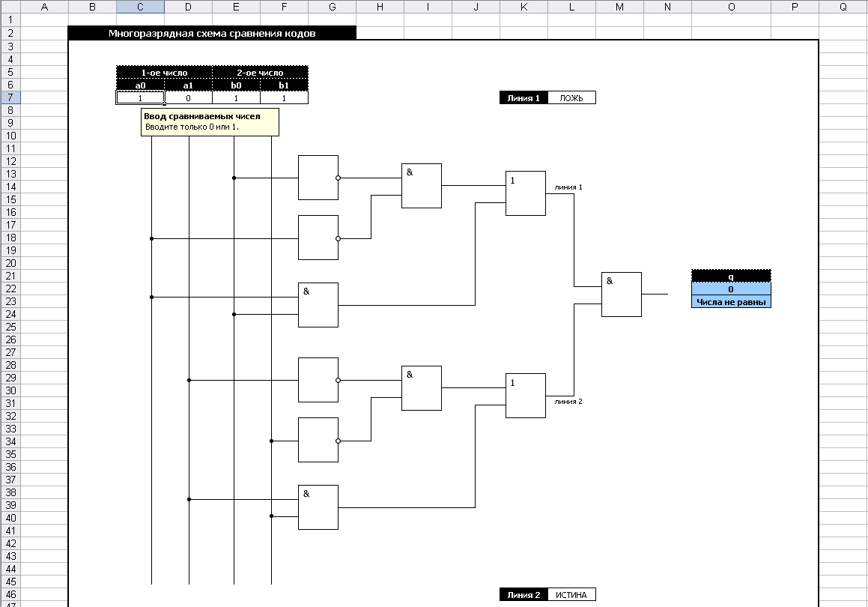This screenshot has width=868, height=607.
Task: Click the q output value 0
Action: [731, 289]
